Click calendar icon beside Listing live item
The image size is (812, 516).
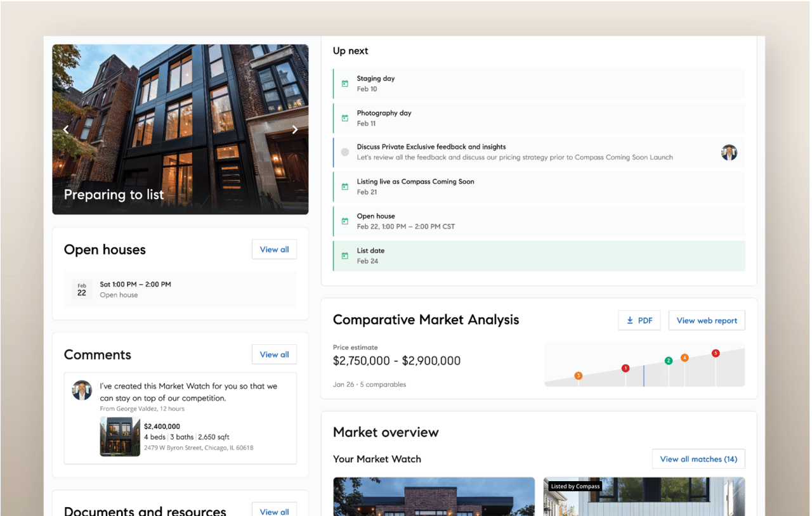[x=345, y=187]
